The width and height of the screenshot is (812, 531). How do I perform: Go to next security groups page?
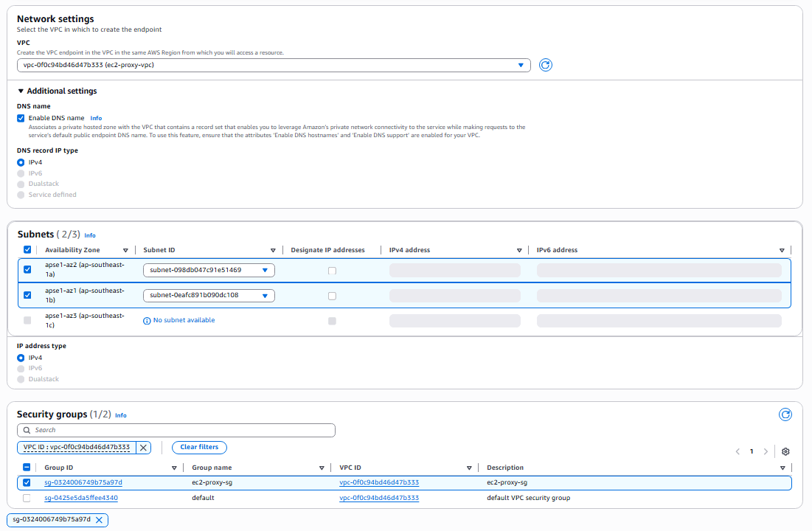click(x=766, y=451)
